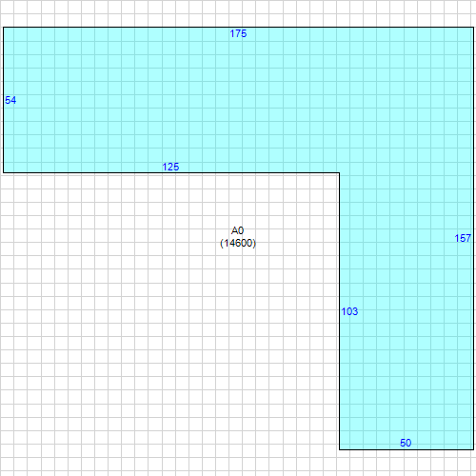Click the inner edge dimension 125
476x476 pixels.
point(170,167)
